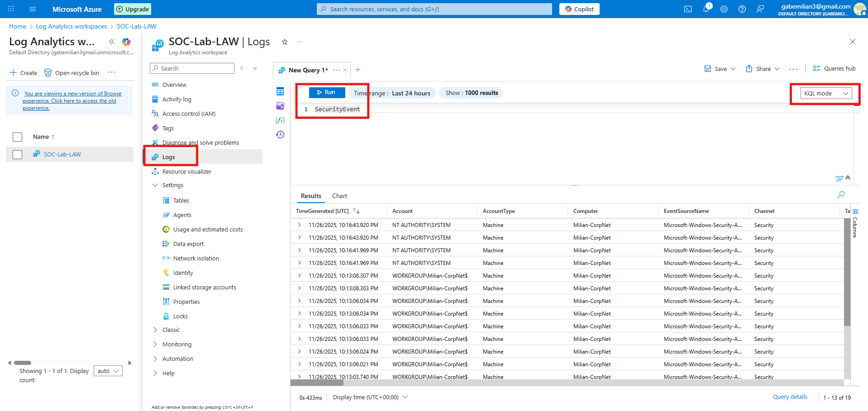Click the Copilot button
Screen dimensions: 868x411
click(x=579, y=9)
